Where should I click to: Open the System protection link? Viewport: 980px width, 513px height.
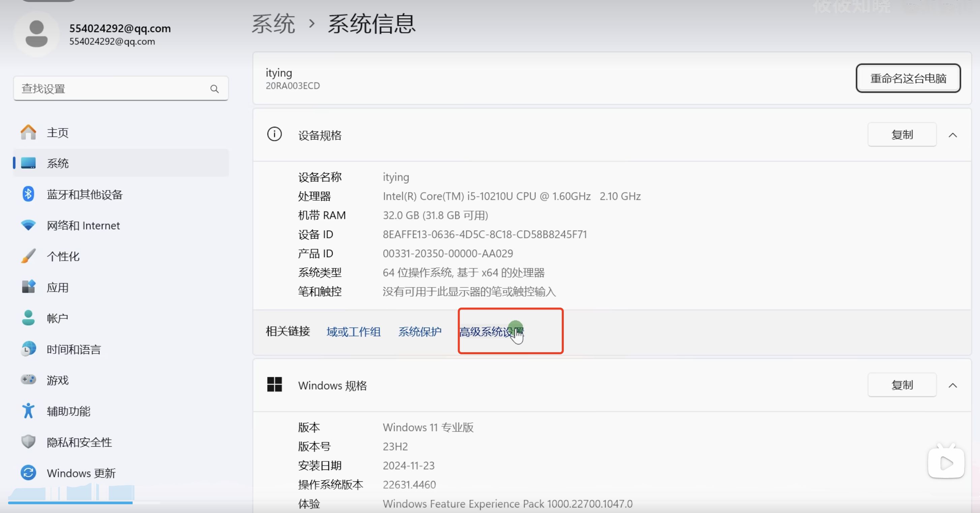click(x=420, y=332)
